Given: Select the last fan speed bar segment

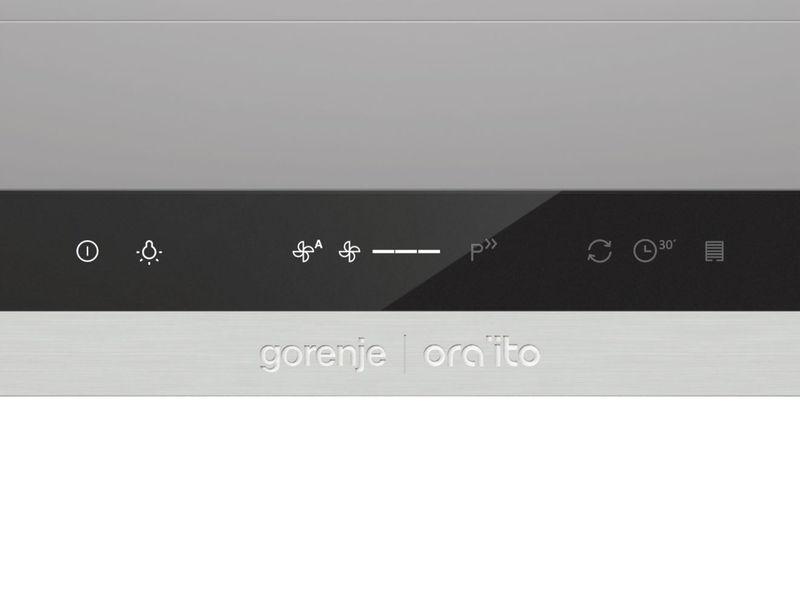Looking at the screenshot, I should click(x=430, y=251).
